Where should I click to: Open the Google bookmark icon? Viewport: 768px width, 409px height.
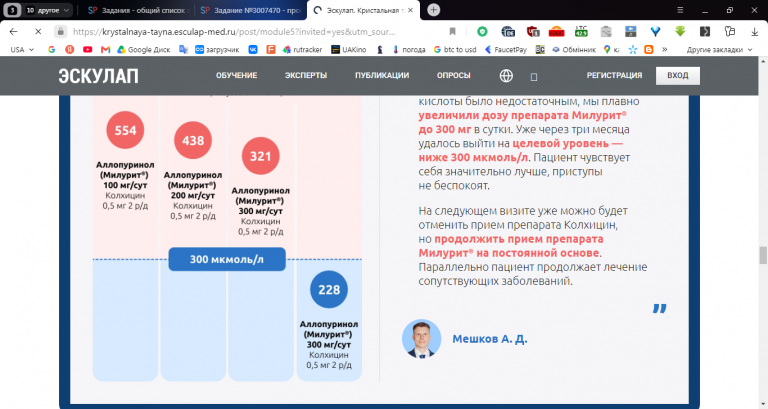pos(51,49)
